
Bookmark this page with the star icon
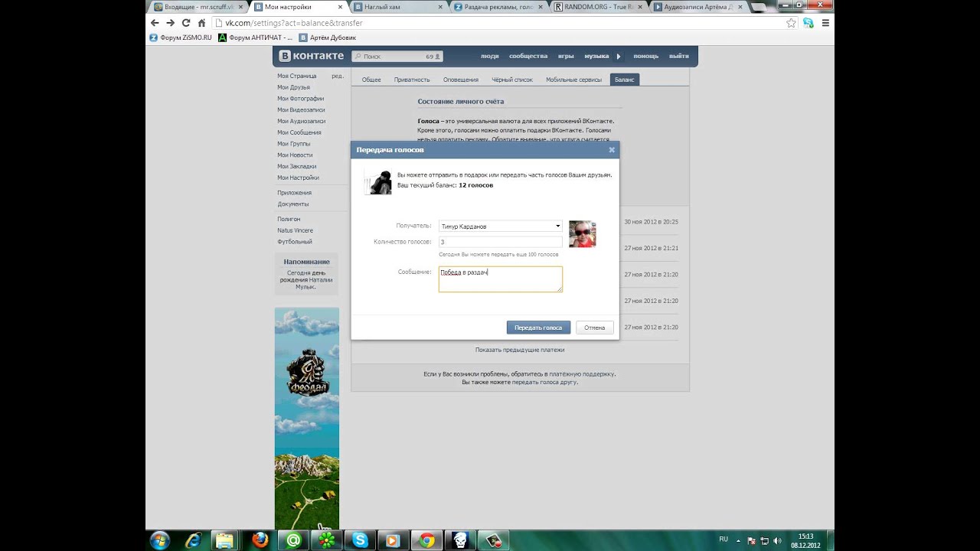point(791,23)
